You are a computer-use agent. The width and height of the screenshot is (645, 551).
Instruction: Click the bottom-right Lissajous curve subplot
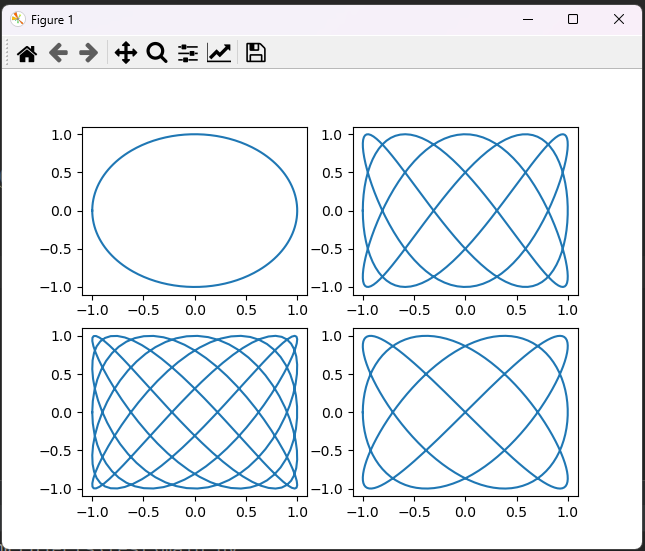pyautogui.click(x=466, y=412)
